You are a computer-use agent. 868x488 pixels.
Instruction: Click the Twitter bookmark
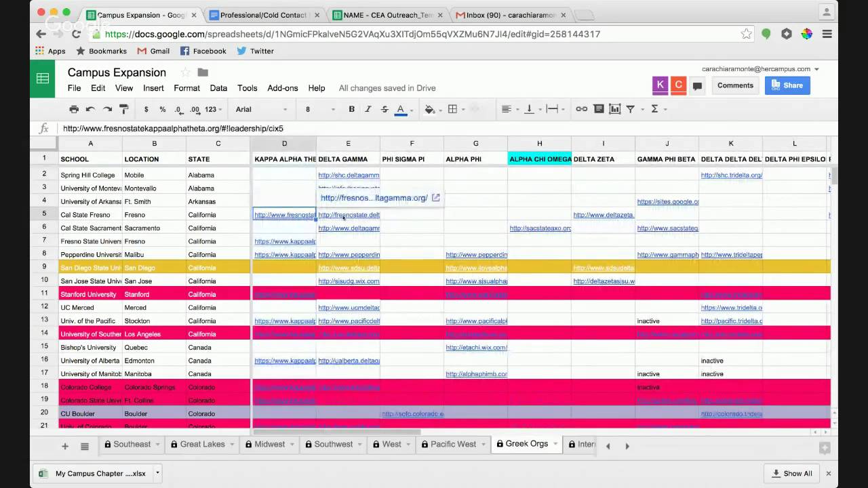255,51
